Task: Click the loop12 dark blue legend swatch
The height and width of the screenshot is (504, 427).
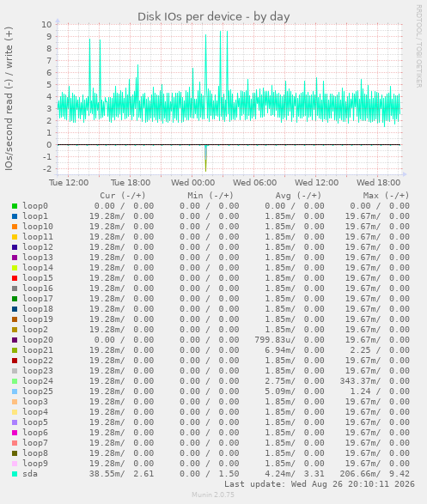Action: pos(15,247)
